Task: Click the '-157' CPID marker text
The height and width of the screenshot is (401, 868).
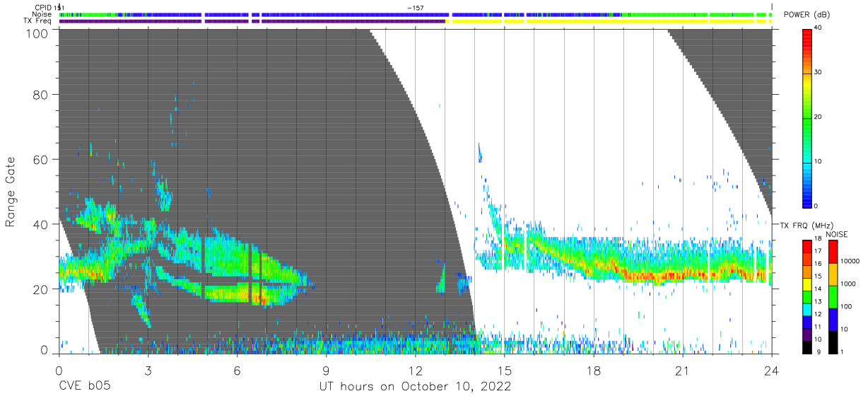Action: pyautogui.click(x=416, y=7)
